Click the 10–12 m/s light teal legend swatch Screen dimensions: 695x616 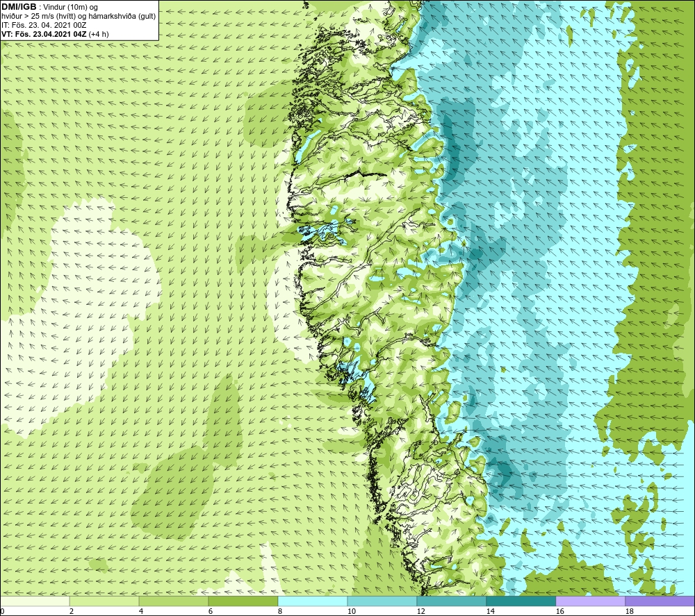click(382, 601)
